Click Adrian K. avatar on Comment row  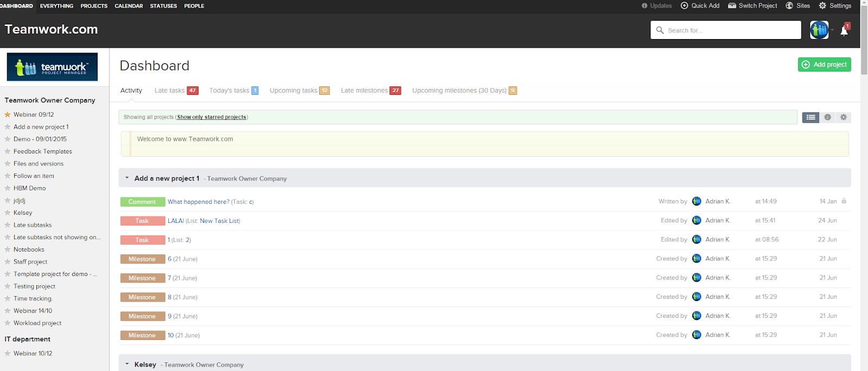coord(697,201)
